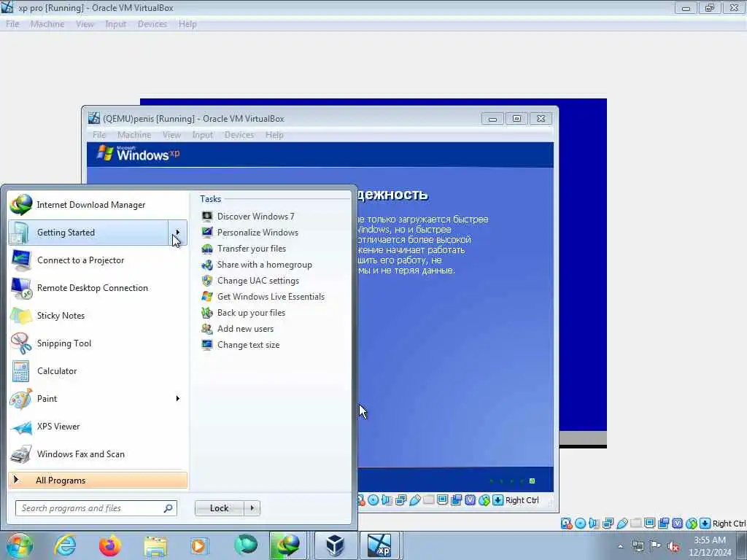The image size is (747, 560).
Task: Open Input menu in QEMU VM window
Action: pos(203,135)
